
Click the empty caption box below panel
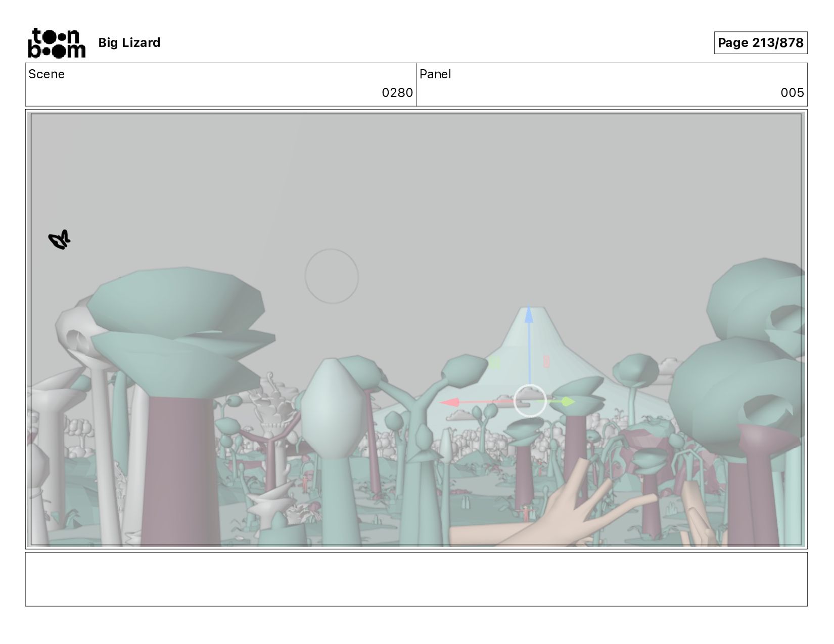click(416, 579)
